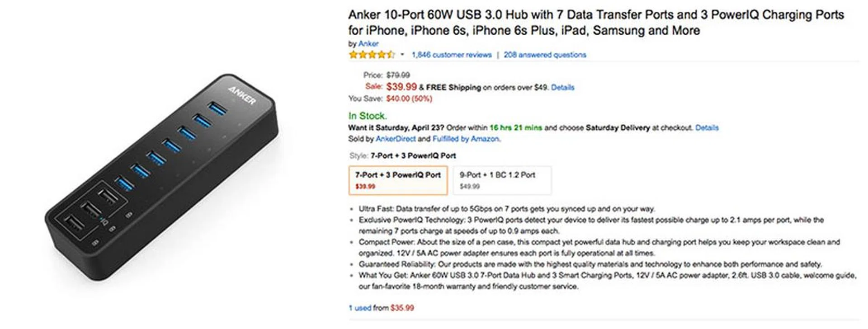Visit the AnkerDirect seller link

click(396, 139)
